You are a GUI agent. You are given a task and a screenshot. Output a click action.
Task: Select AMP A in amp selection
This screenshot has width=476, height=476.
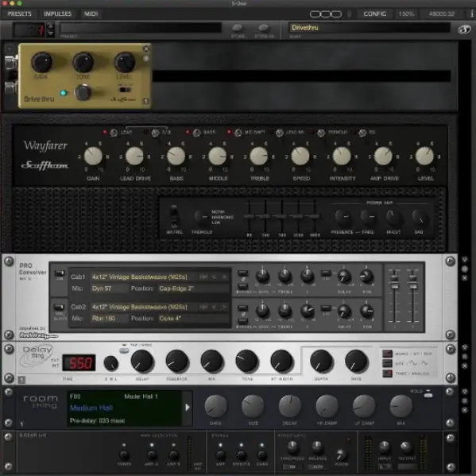151,455
